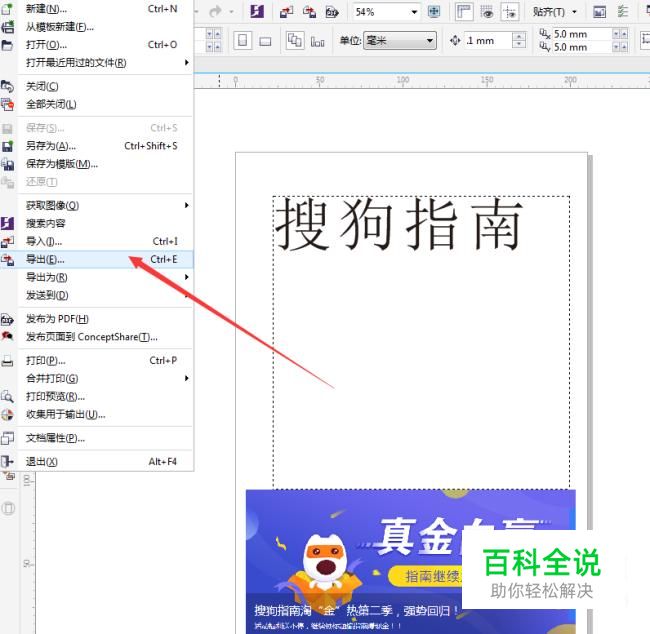Viewport: 650px width, 634px height.
Task: Toggle show rulers icon
Action: [x=464, y=12]
